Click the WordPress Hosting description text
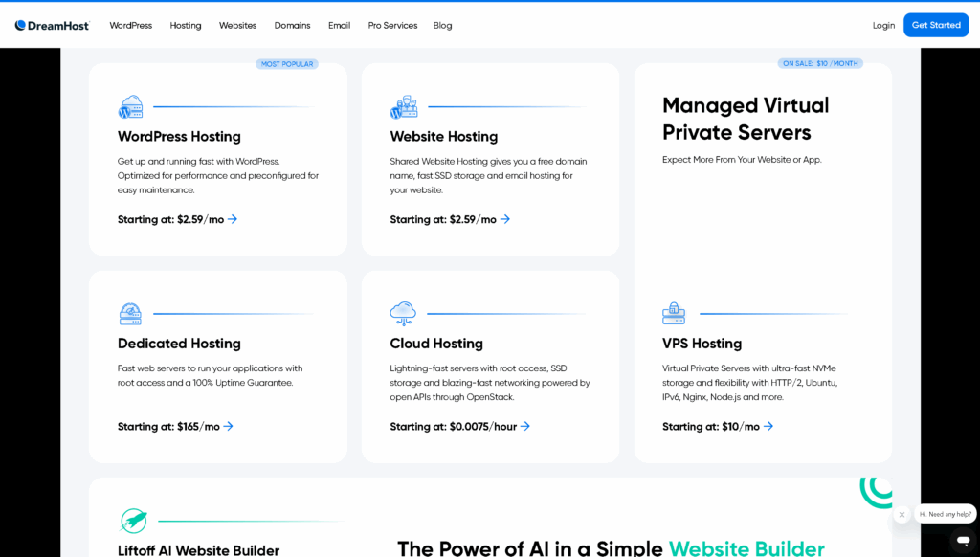Screen dimensions: 980x557 [218, 176]
